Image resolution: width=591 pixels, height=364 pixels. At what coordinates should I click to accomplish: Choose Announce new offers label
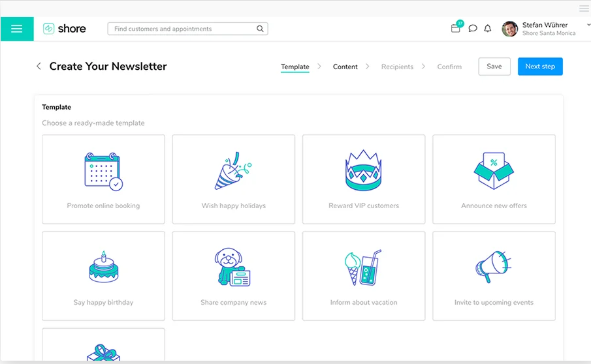point(494,205)
